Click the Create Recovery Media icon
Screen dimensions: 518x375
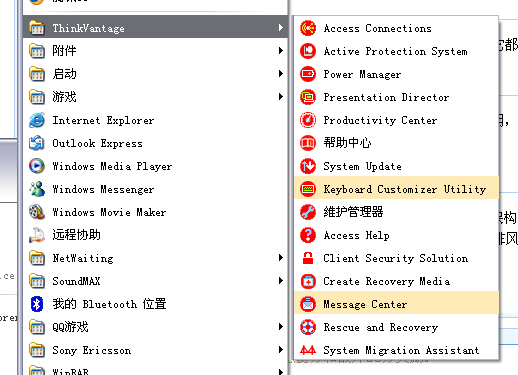point(308,281)
